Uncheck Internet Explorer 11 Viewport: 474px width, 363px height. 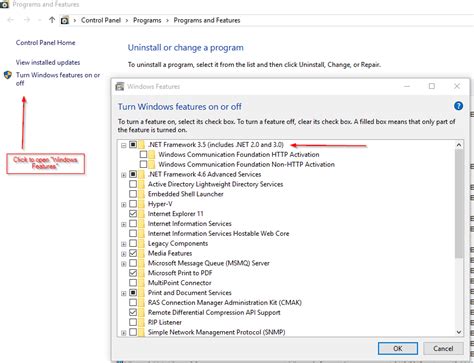[133, 214]
